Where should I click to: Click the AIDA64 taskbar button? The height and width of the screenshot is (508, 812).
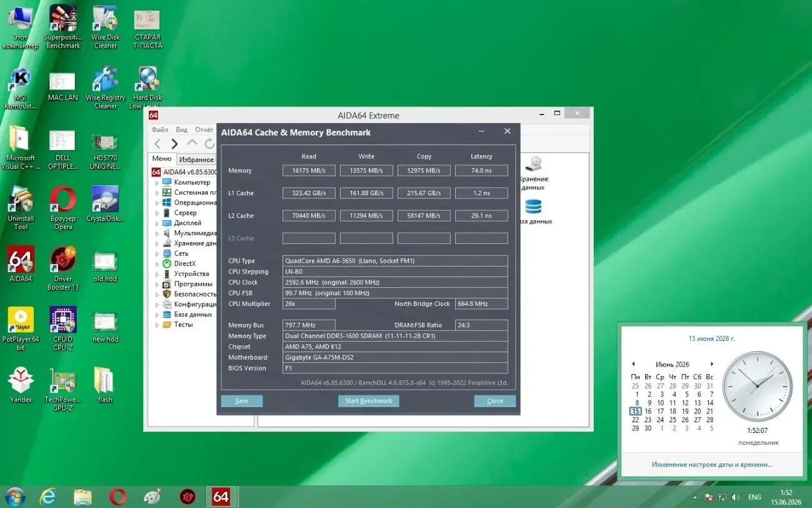[x=221, y=497]
